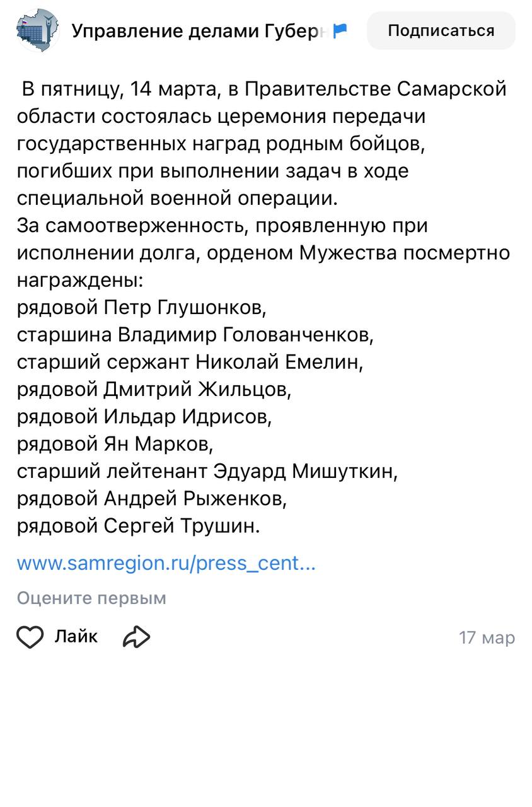Click the line with Дмитрий Жильцов
Image resolution: width=532 pixels, height=807 pixels.
[154, 389]
